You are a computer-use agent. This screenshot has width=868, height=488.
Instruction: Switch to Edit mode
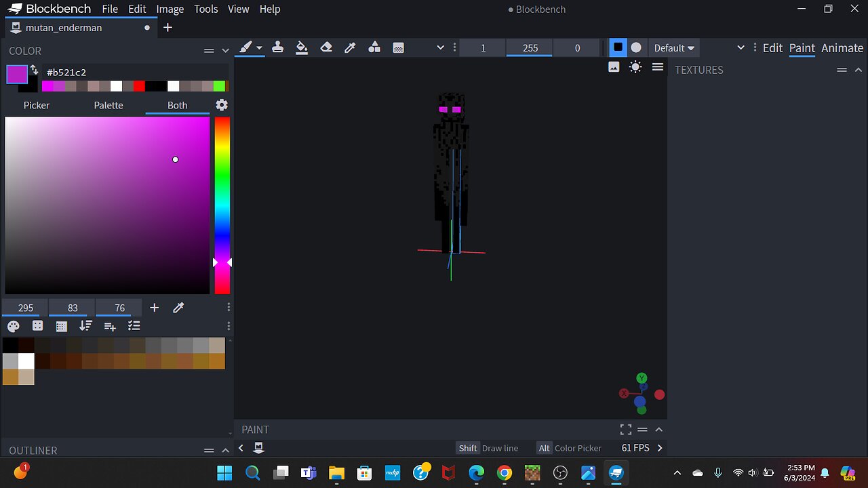[772, 47]
